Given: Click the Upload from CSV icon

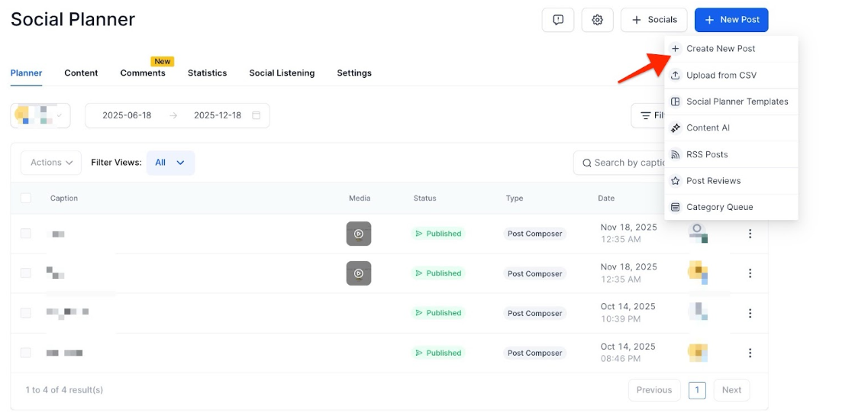Looking at the screenshot, I should coord(675,75).
